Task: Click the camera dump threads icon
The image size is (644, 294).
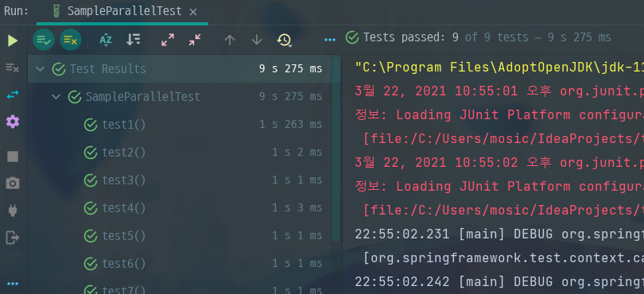Action: (13, 183)
